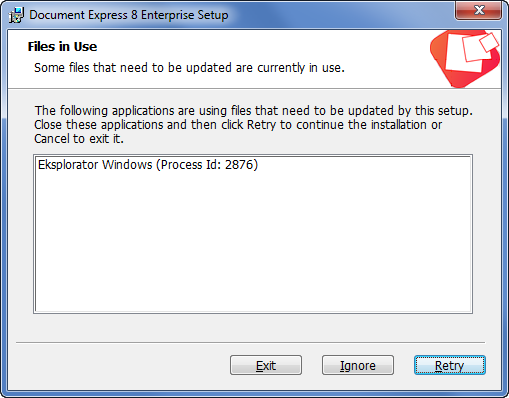Click the word Retry inside the instruction paragraph
The height and width of the screenshot is (398, 509).
(261, 125)
